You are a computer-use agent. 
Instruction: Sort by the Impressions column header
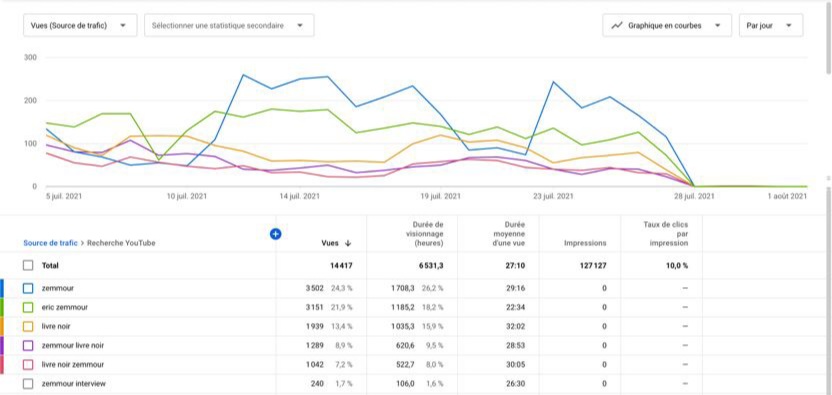coord(585,243)
